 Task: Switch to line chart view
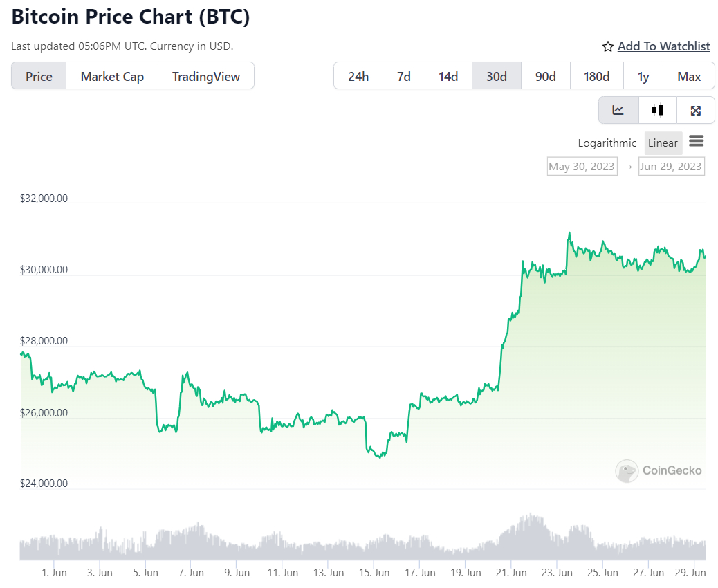point(618,110)
